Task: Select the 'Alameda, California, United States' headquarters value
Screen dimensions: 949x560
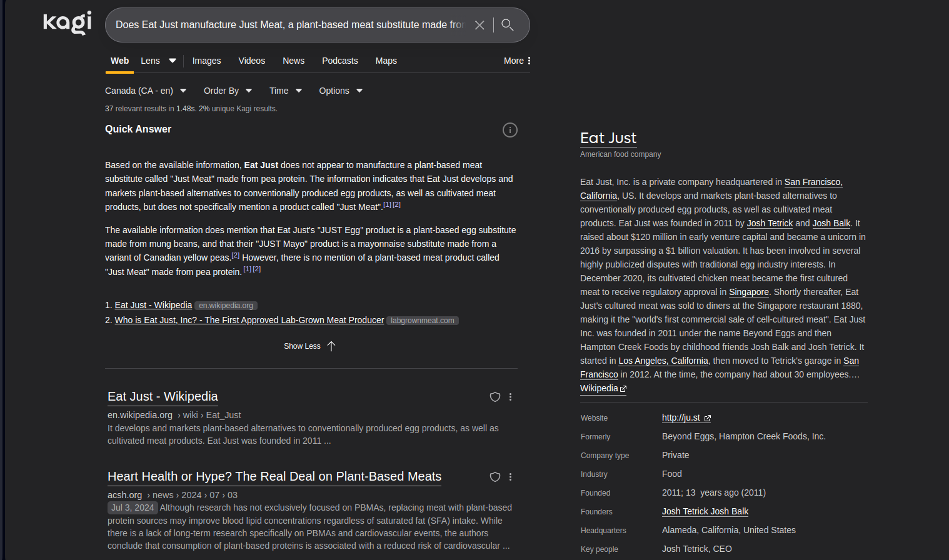Action: tap(729, 530)
